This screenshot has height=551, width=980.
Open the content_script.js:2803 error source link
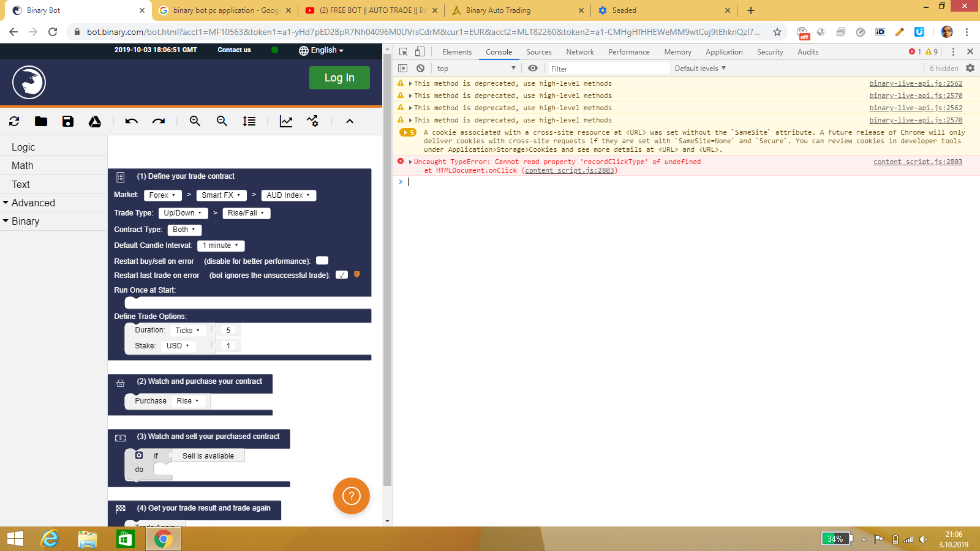(918, 162)
